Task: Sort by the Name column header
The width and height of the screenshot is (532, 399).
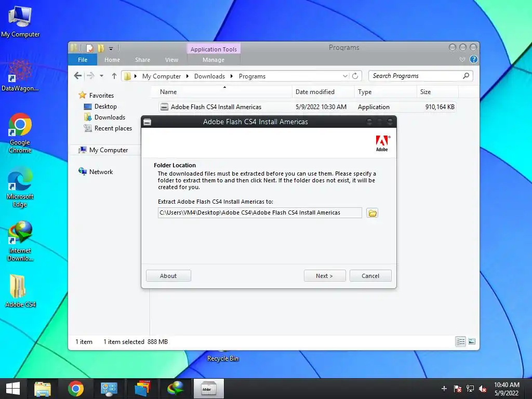Action: coord(221,91)
